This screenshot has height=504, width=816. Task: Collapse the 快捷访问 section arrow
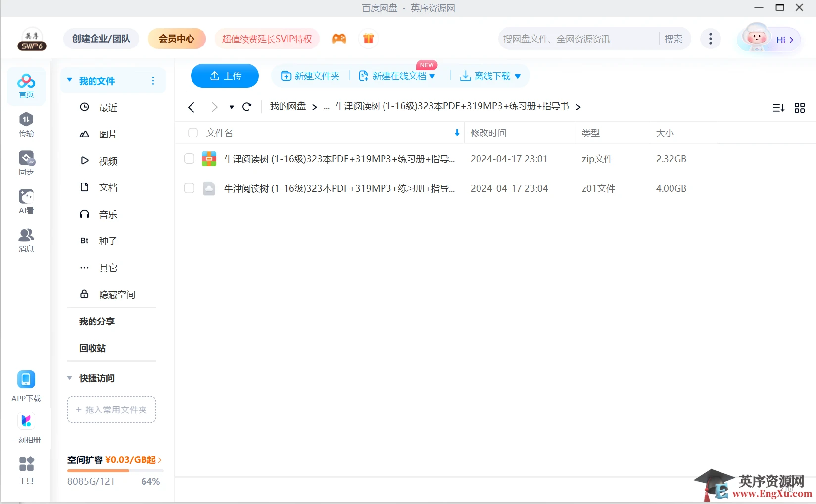tap(70, 378)
